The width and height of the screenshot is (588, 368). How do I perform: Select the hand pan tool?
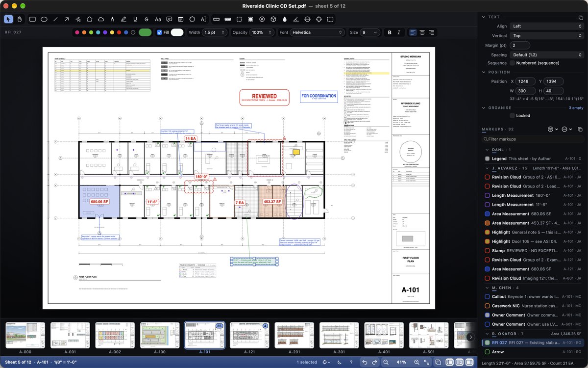pyautogui.click(x=20, y=19)
